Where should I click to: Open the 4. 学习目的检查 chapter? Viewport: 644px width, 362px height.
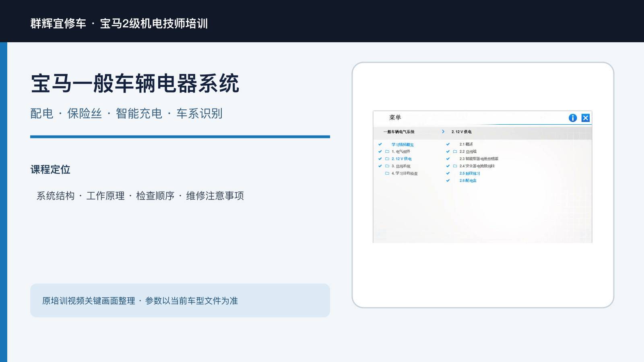pyautogui.click(x=405, y=173)
